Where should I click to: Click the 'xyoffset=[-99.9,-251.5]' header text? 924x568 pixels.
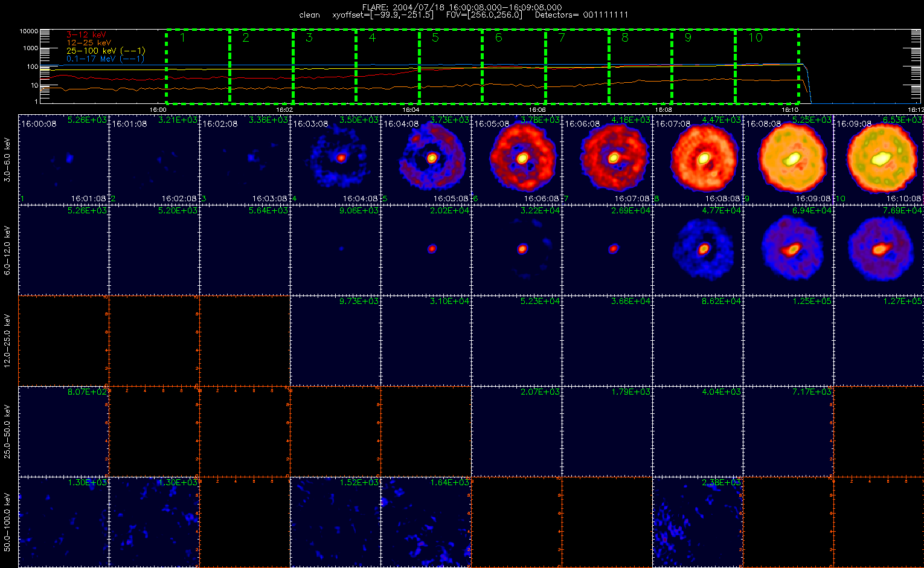(x=383, y=15)
